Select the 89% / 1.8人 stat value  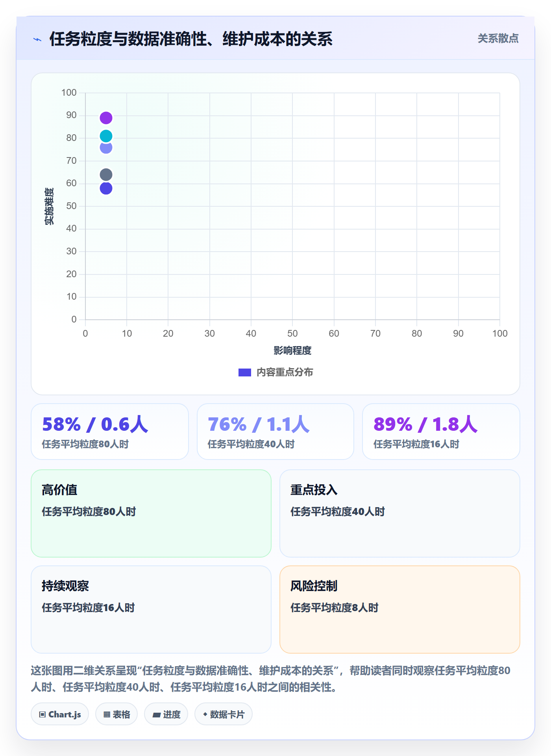(425, 424)
